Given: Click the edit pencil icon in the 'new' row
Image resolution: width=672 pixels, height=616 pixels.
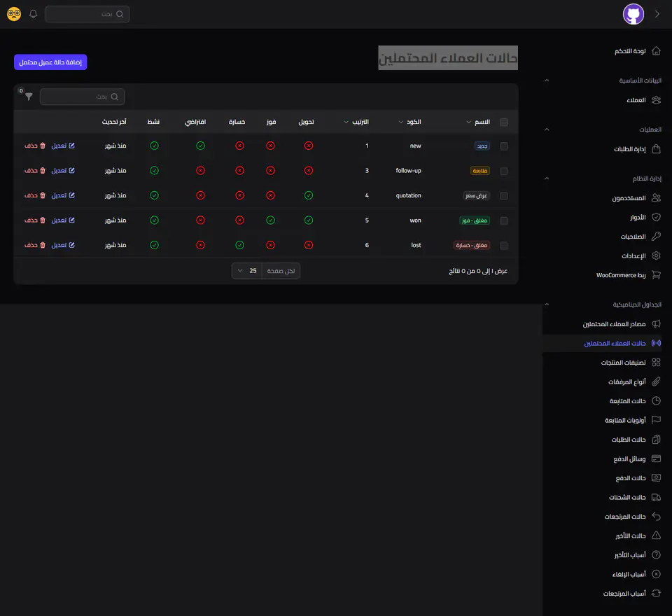Looking at the screenshot, I should 71,146.
